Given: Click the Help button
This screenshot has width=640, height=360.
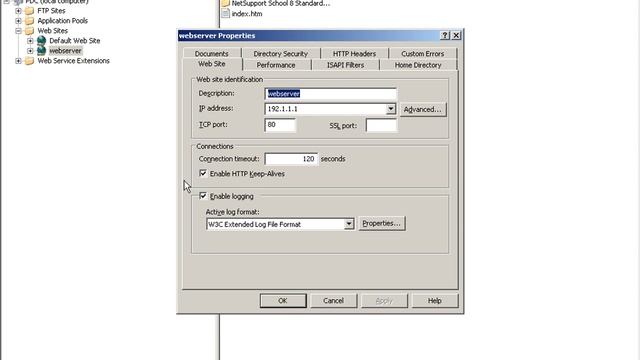Looking at the screenshot, I should (x=435, y=301).
